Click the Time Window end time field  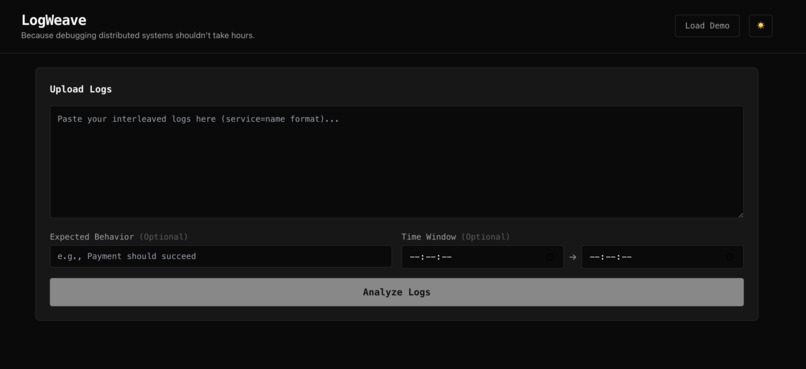[662, 257]
